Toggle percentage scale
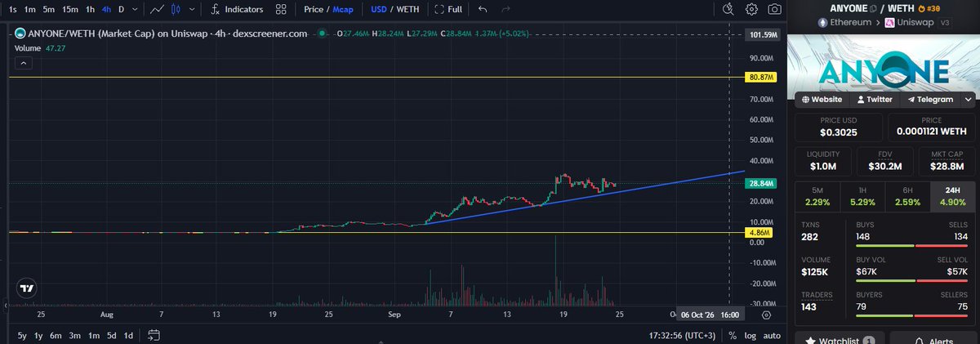This screenshot has width=980, height=344. point(733,336)
